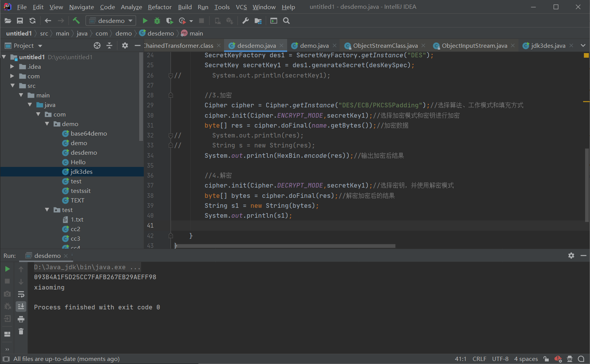This screenshot has height=364, width=590.
Task: Click the Run with Coverage shield icon
Action: 170,21
